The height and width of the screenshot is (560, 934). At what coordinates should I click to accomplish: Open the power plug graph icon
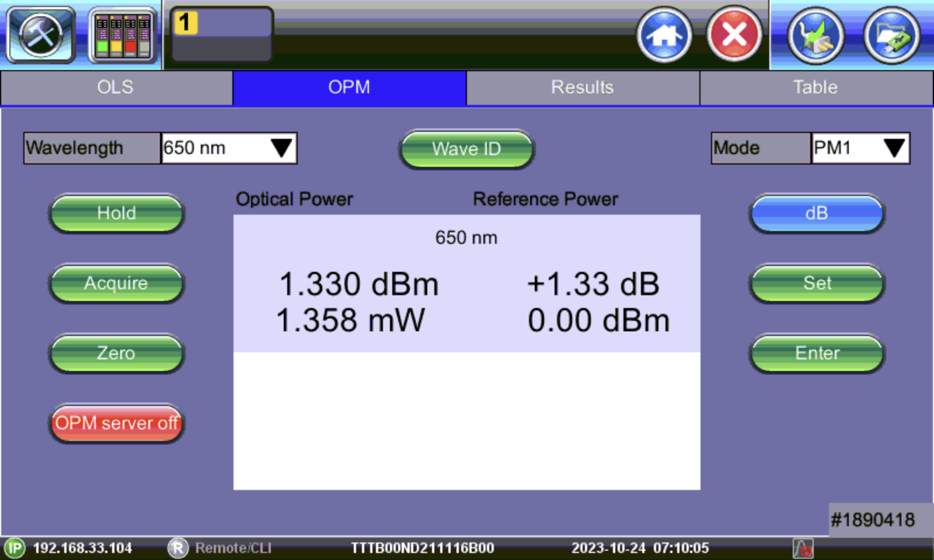[x=815, y=36]
